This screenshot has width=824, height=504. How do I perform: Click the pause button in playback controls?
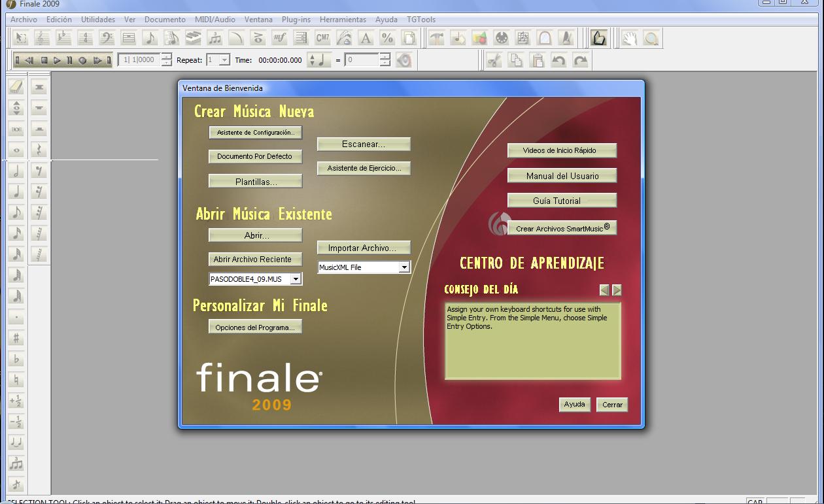[69, 60]
